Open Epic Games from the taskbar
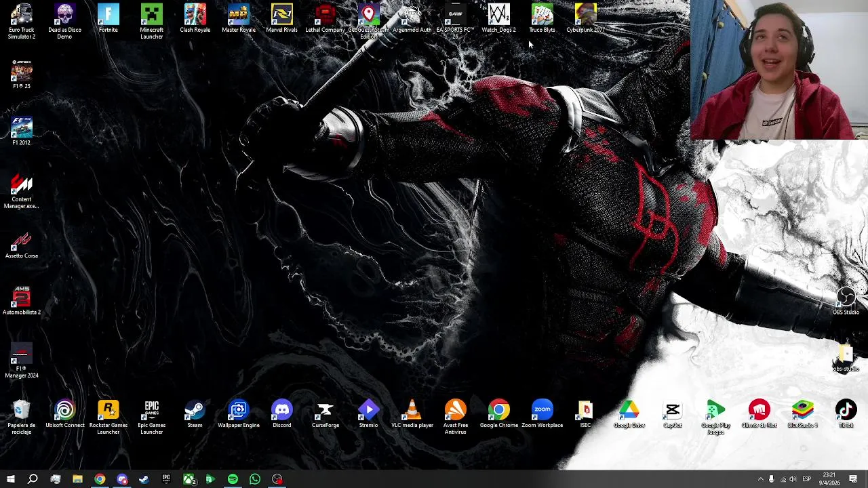This screenshot has height=488, width=868. 166,479
